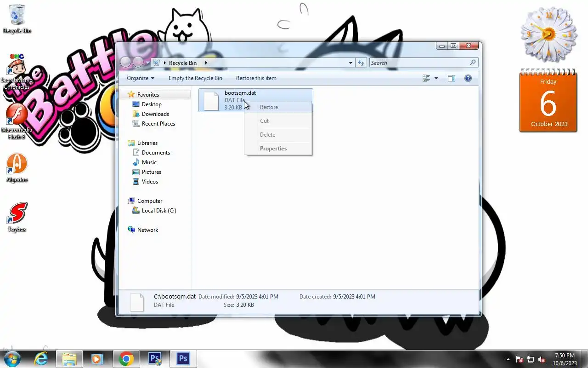Open the view options dropdown arrow
The height and width of the screenshot is (368, 588).
click(436, 78)
